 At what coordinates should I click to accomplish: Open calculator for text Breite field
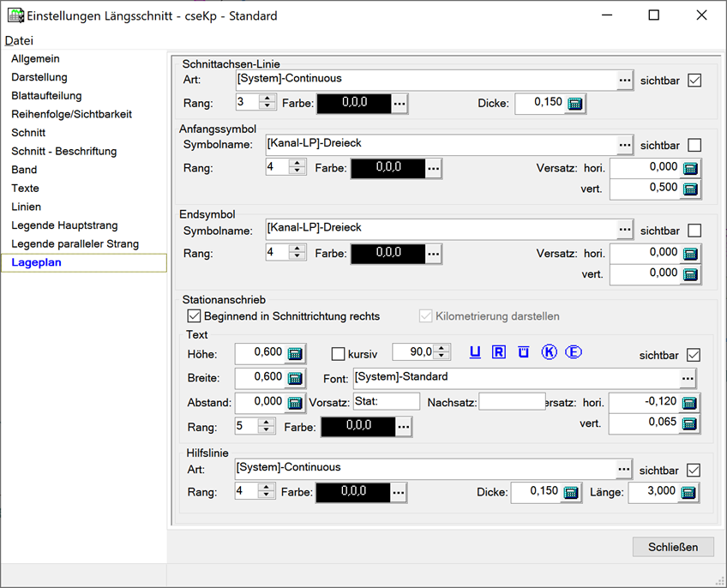295,378
